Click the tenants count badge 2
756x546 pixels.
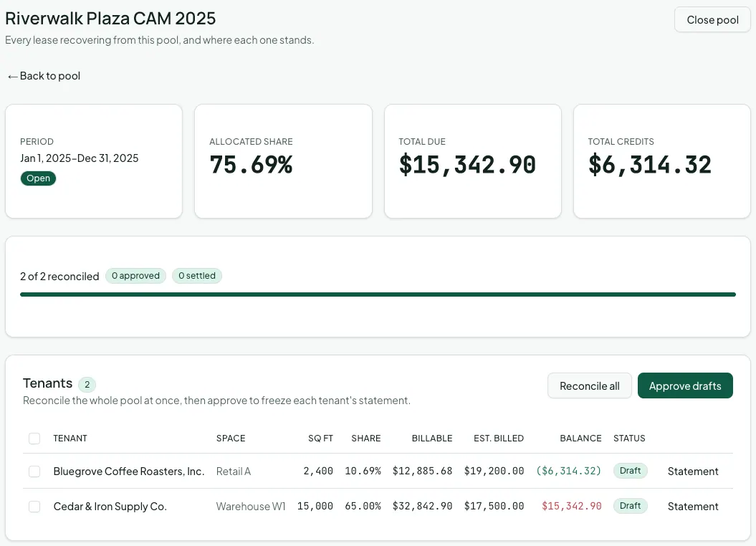(87, 385)
